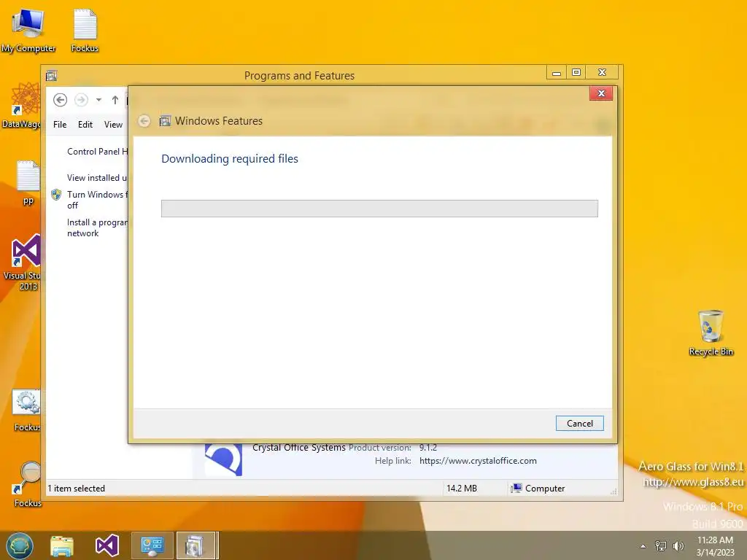Open the crystaloffice.com help link

click(x=478, y=461)
